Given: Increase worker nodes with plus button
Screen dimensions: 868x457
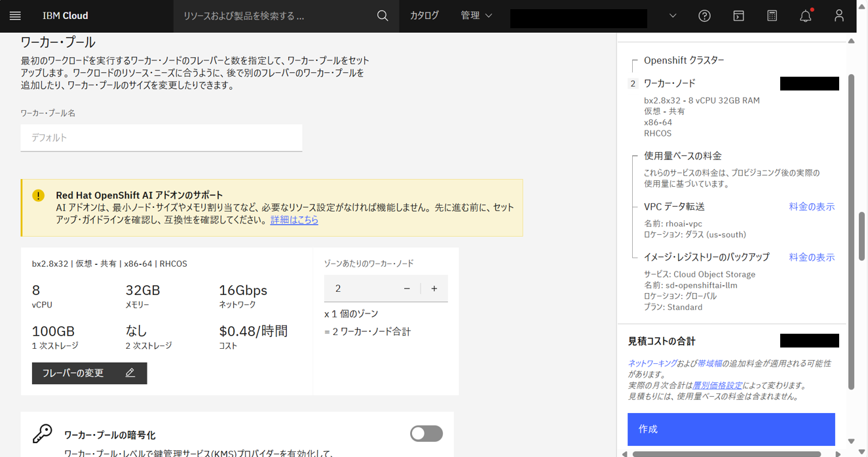Looking at the screenshot, I should 434,288.
